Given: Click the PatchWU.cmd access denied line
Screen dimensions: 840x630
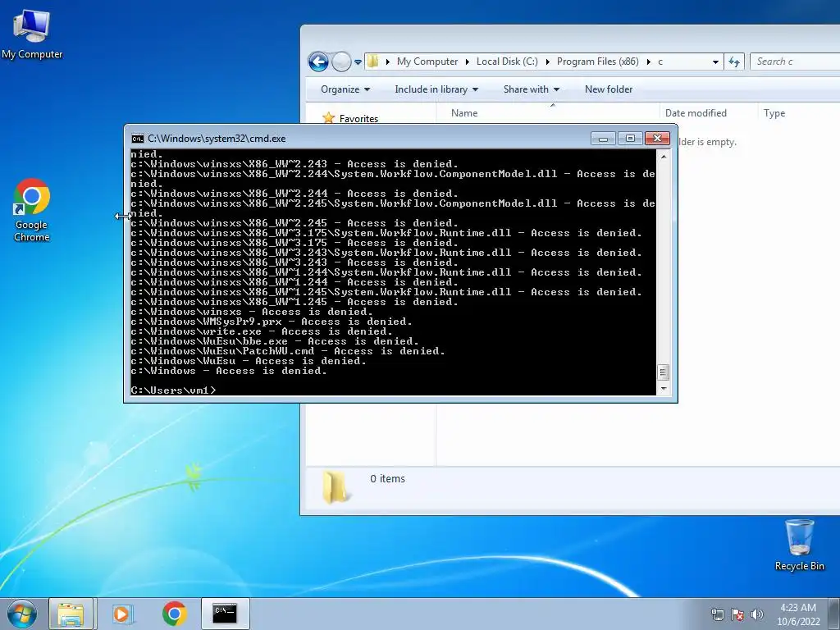Looking at the screenshot, I should click(288, 351).
